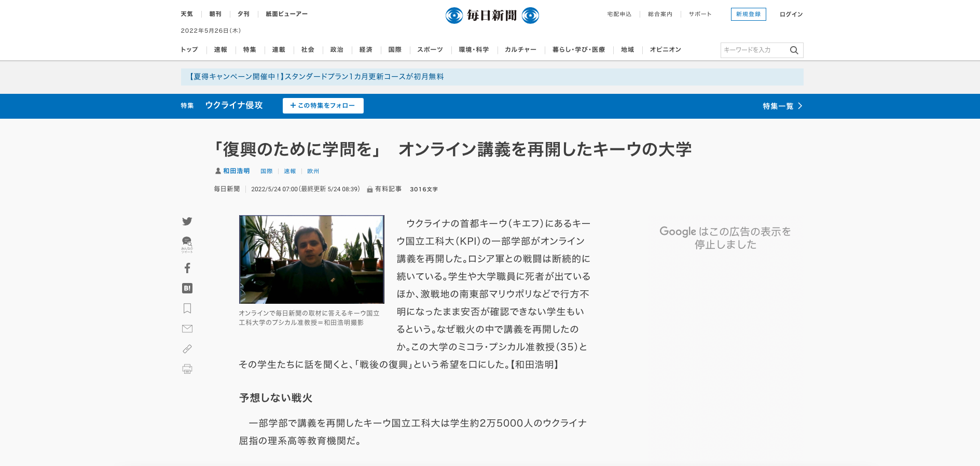Print article with printer icon
The height and width of the screenshot is (466, 980).
pos(187,369)
